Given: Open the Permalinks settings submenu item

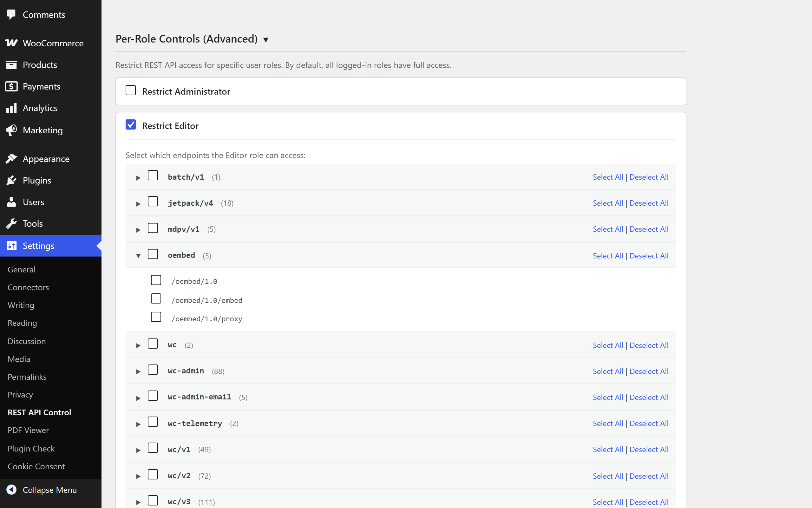Looking at the screenshot, I should click(27, 377).
